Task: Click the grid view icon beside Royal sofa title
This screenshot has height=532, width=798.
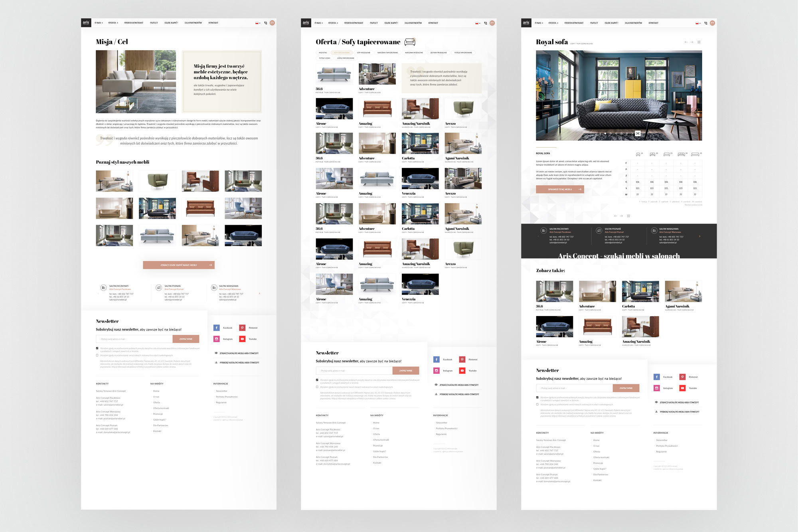Action: (x=699, y=42)
